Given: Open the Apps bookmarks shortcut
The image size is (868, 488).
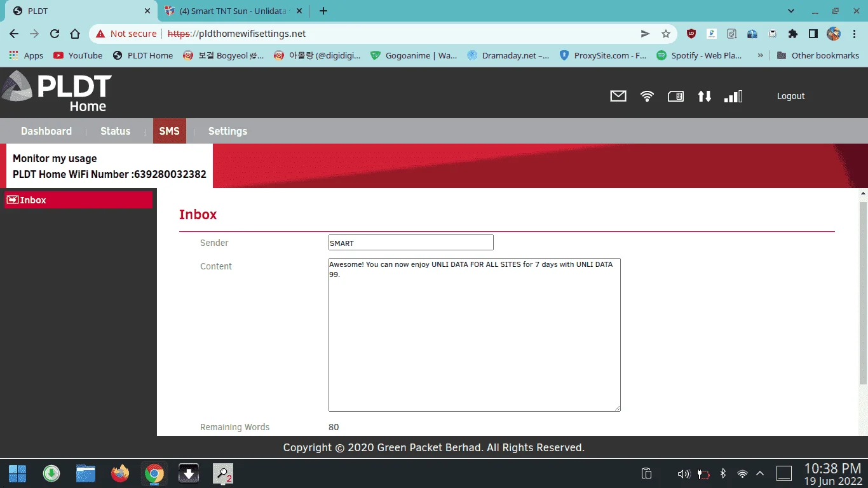Looking at the screenshot, I should pos(26,55).
